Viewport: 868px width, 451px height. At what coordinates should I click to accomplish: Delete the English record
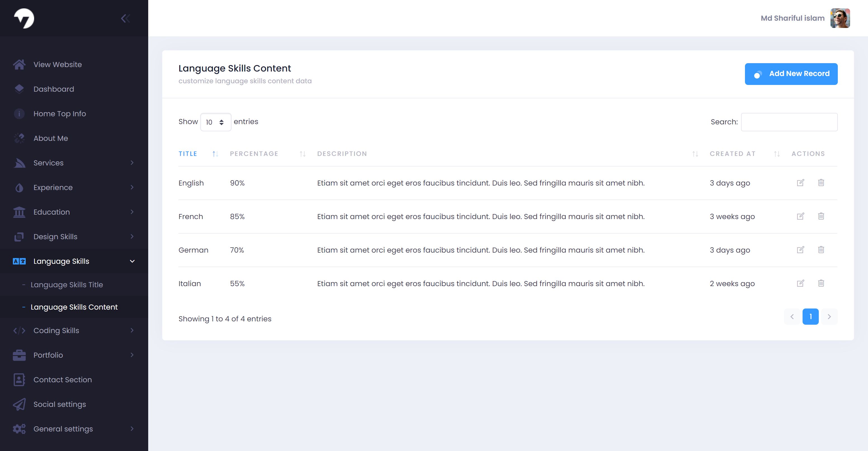[x=821, y=182]
